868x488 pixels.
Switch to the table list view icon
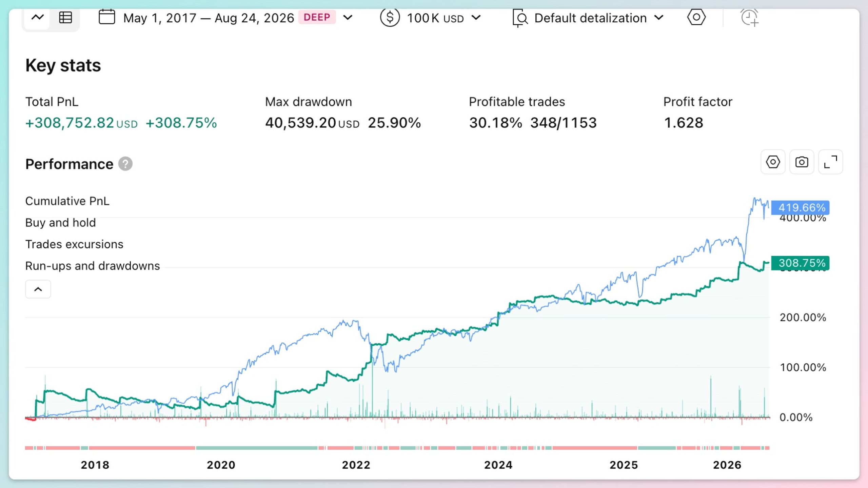point(65,17)
